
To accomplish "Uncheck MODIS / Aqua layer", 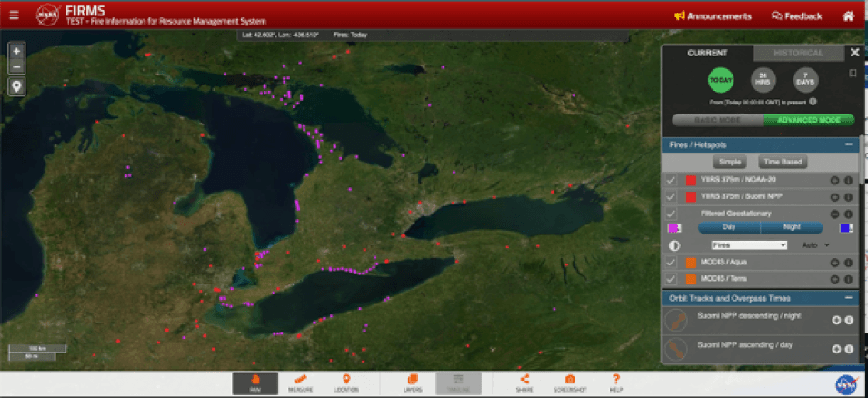I will coord(671,263).
